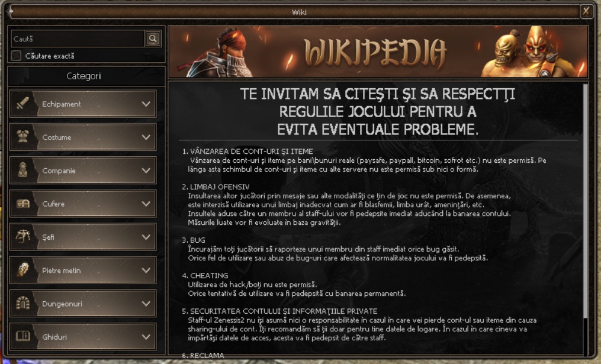The image size is (601, 364).
Task: Expand the Echipament category chevron
Action: tap(146, 104)
